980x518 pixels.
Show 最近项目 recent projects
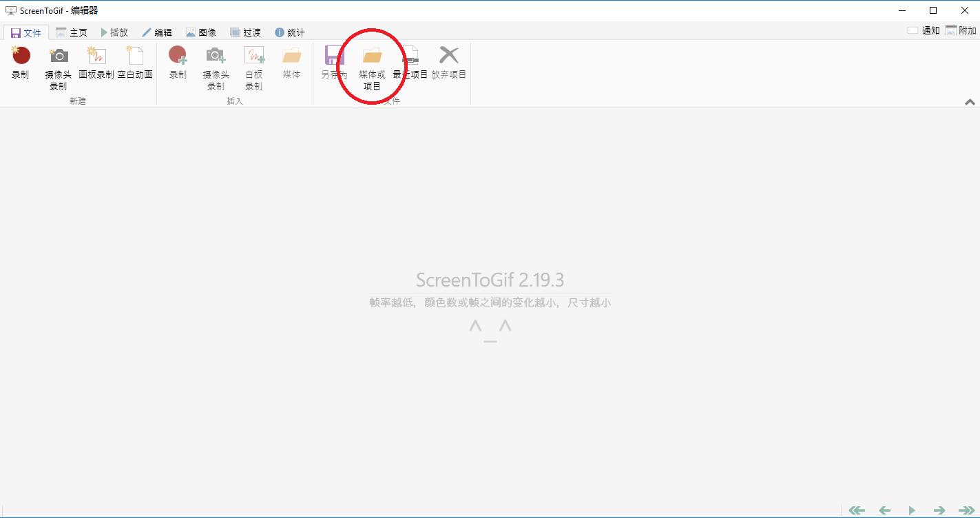(410, 63)
